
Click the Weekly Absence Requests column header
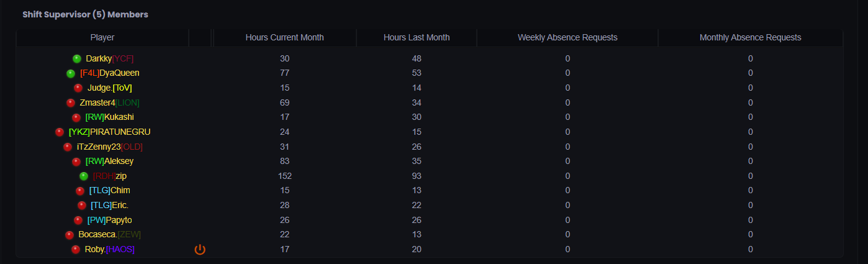pos(567,37)
